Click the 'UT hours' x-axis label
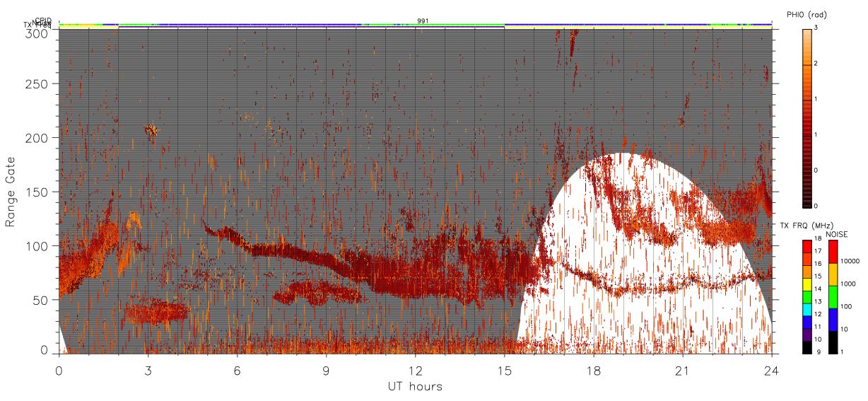The width and height of the screenshot is (868, 401). tap(415, 386)
